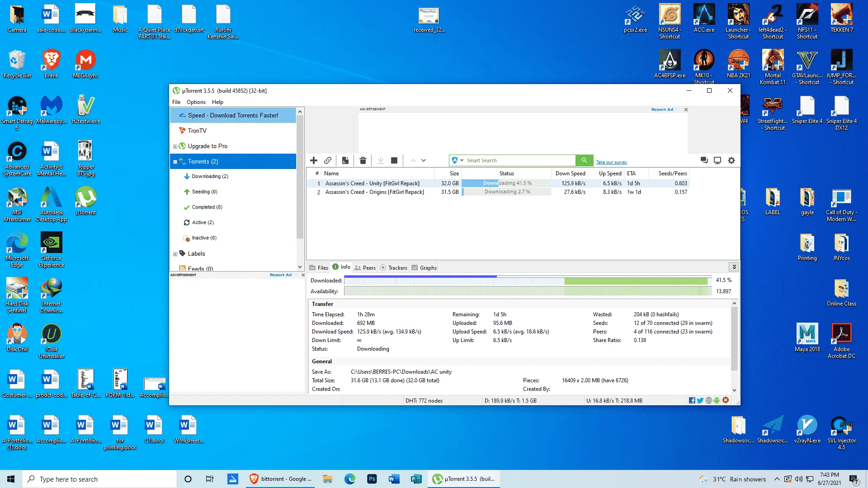Click the Add Torrent from URL link icon
868x488 pixels.
tap(328, 160)
